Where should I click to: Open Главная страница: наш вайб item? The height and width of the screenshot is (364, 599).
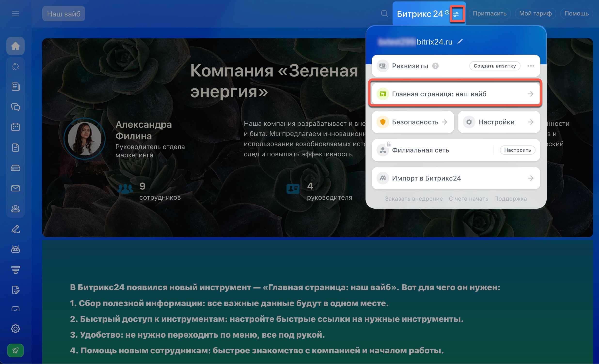(456, 94)
